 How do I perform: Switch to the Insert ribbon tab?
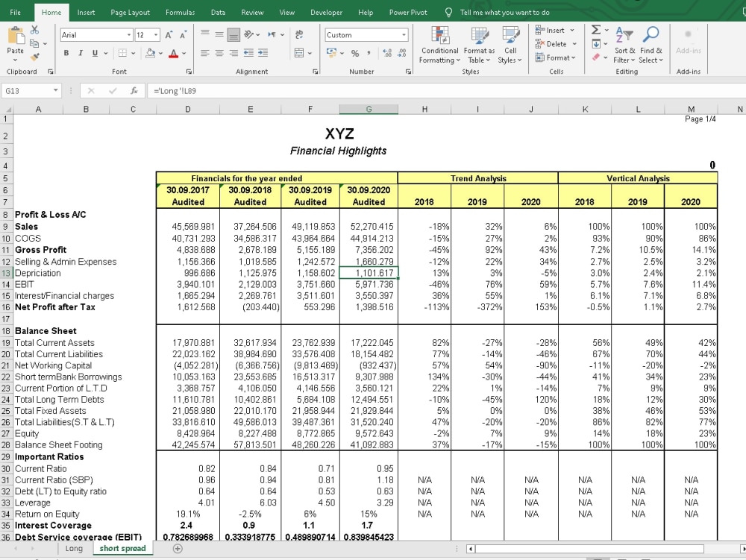click(86, 13)
